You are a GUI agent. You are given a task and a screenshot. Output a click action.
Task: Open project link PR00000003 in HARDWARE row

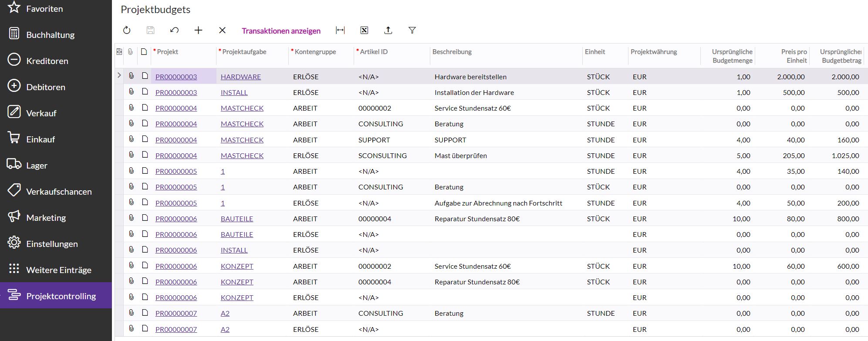coord(176,77)
